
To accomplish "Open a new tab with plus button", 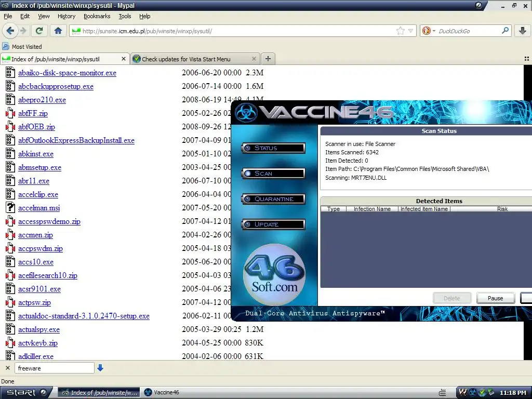I will click(x=268, y=59).
